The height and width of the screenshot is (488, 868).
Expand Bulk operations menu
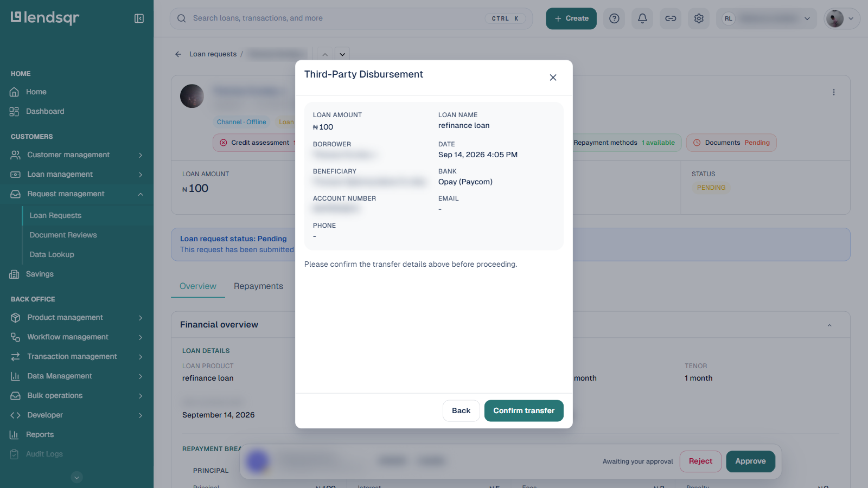[76, 396]
